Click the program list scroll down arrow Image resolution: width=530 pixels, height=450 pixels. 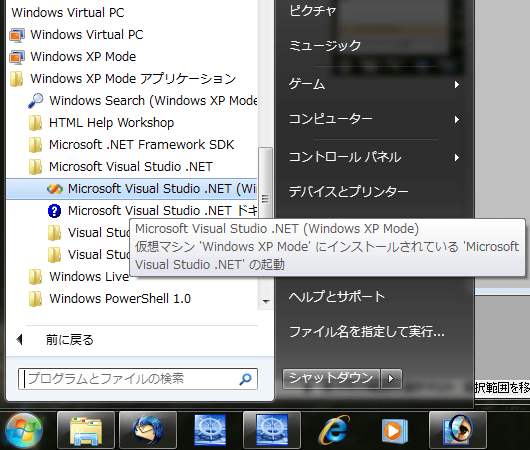[x=266, y=302]
